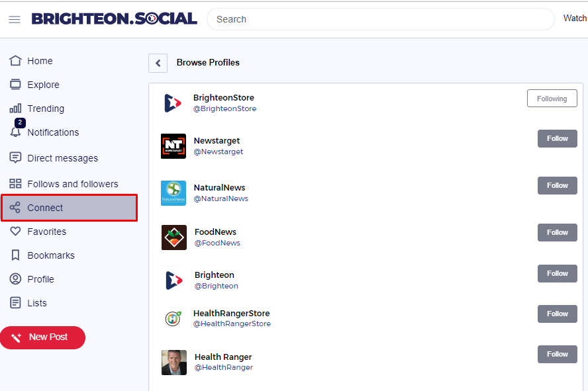Click the BrighteonStore display name
The width and height of the screenshot is (588, 391).
pyautogui.click(x=224, y=98)
